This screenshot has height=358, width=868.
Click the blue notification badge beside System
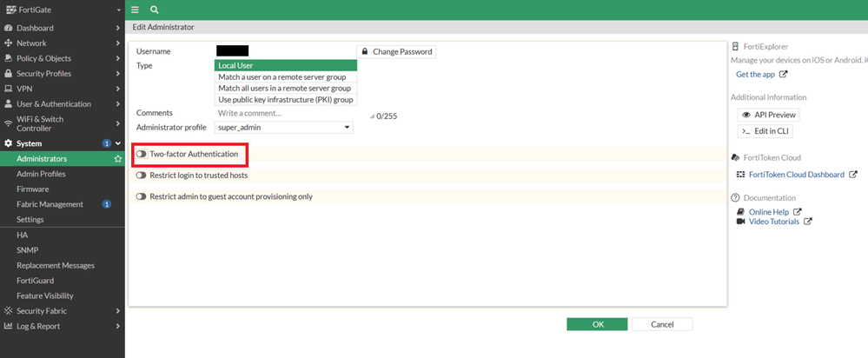[x=107, y=143]
